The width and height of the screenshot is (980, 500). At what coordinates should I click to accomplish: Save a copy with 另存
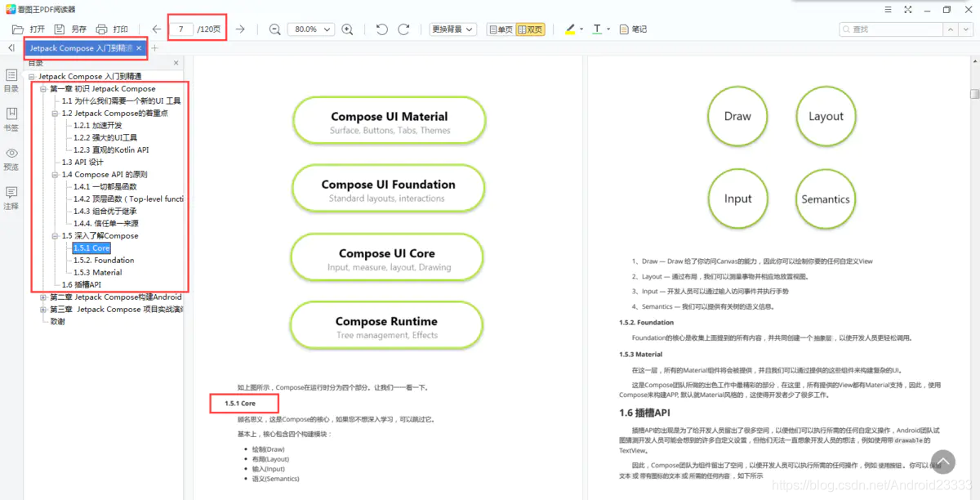(71, 29)
